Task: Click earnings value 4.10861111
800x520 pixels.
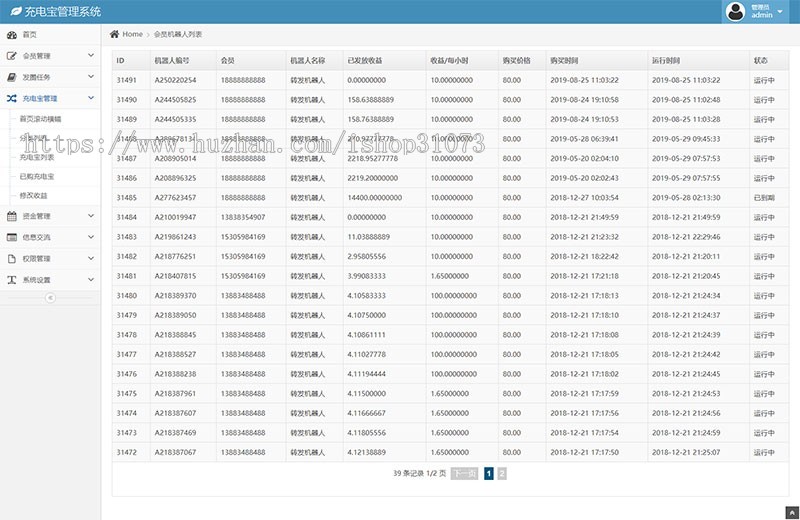Action: click(366, 335)
